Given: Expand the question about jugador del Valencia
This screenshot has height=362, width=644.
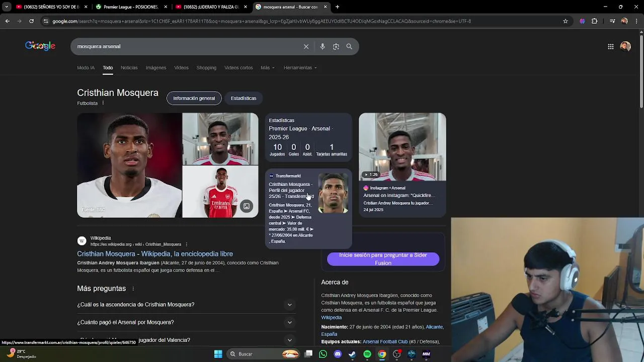Looking at the screenshot, I should 186,340.
